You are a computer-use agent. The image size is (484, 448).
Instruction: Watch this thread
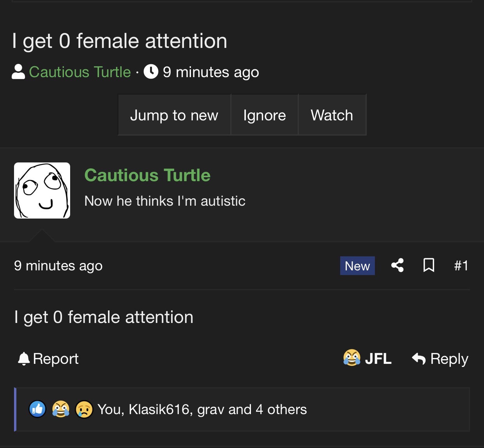[x=332, y=115]
